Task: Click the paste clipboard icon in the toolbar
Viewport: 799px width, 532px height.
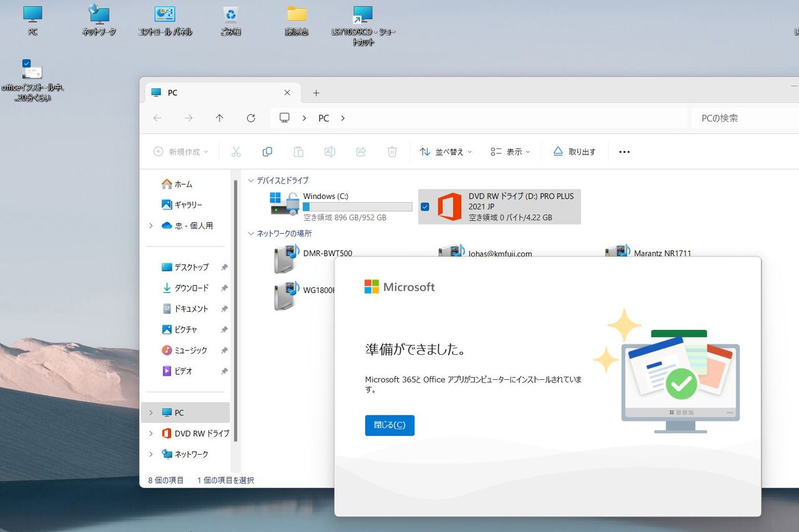Action: [298, 152]
